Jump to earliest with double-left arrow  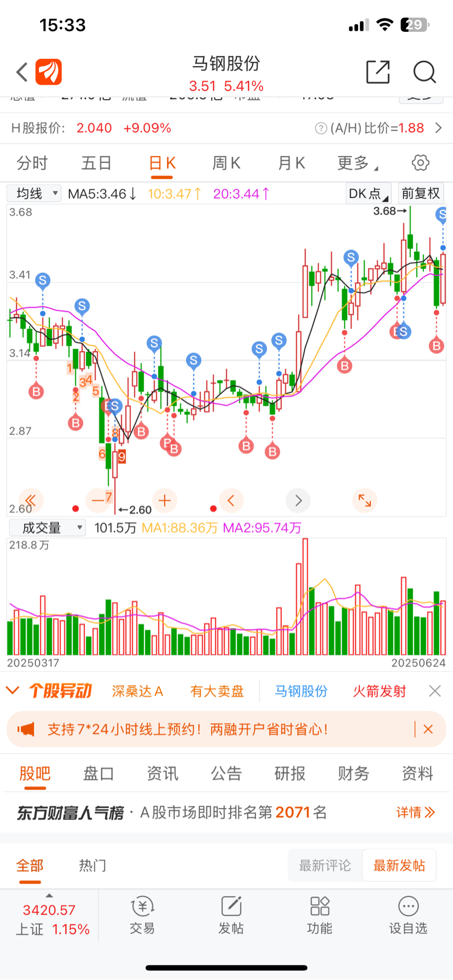coord(31,501)
